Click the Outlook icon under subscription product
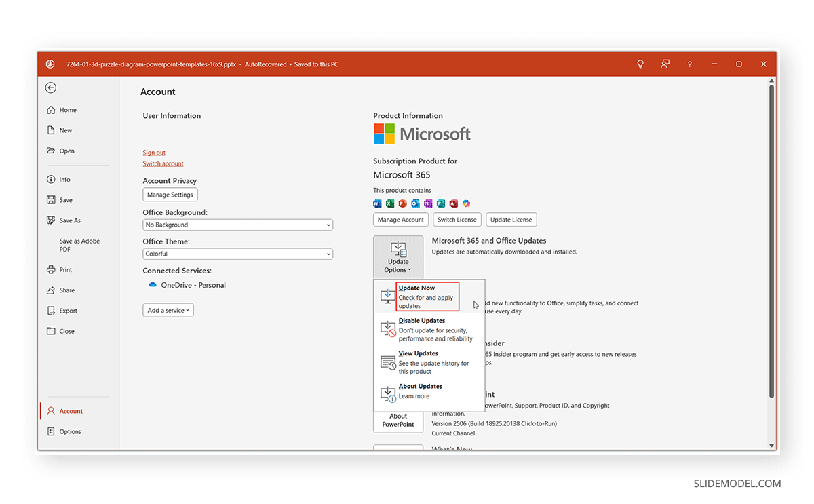 pos(414,203)
